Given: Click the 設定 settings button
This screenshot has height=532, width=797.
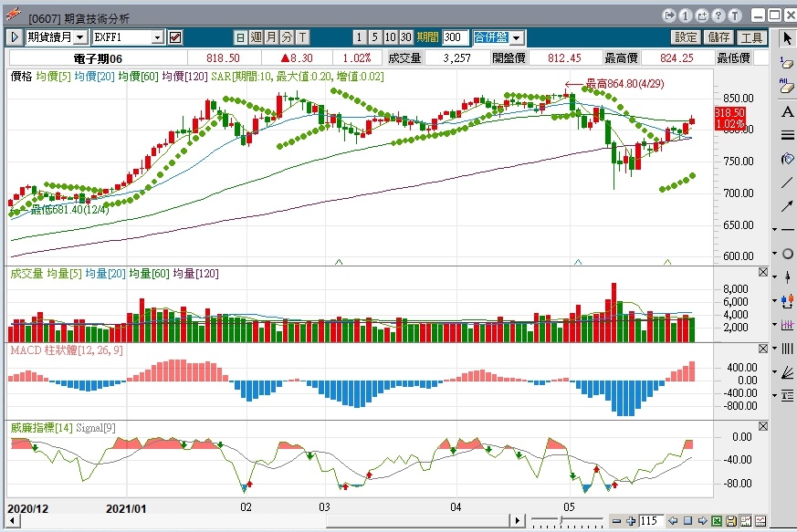Looking at the screenshot, I should 686,37.
